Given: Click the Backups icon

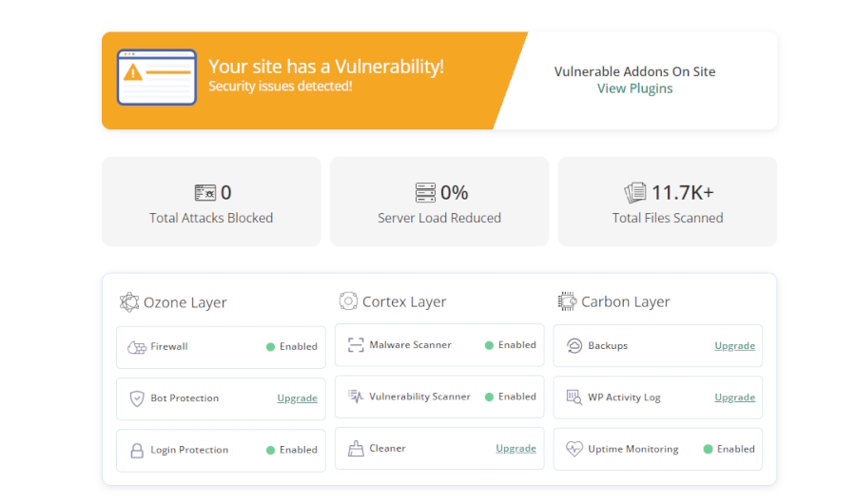Looking at the screenshot, I should [x=574, y=346].
